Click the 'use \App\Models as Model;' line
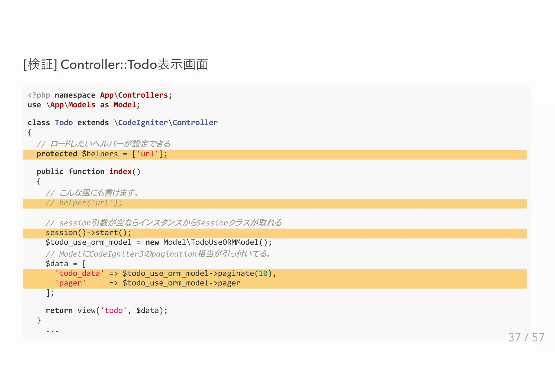 point(84,105)
